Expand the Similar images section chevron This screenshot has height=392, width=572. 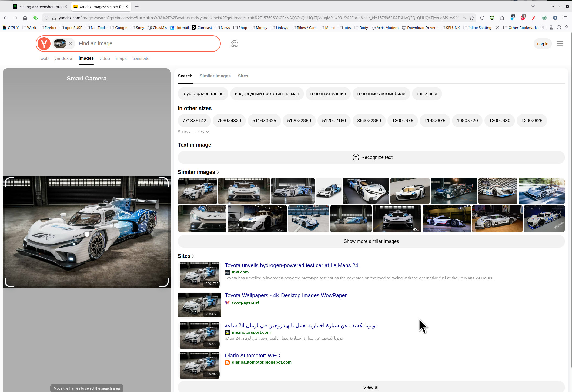pos(218,172)
